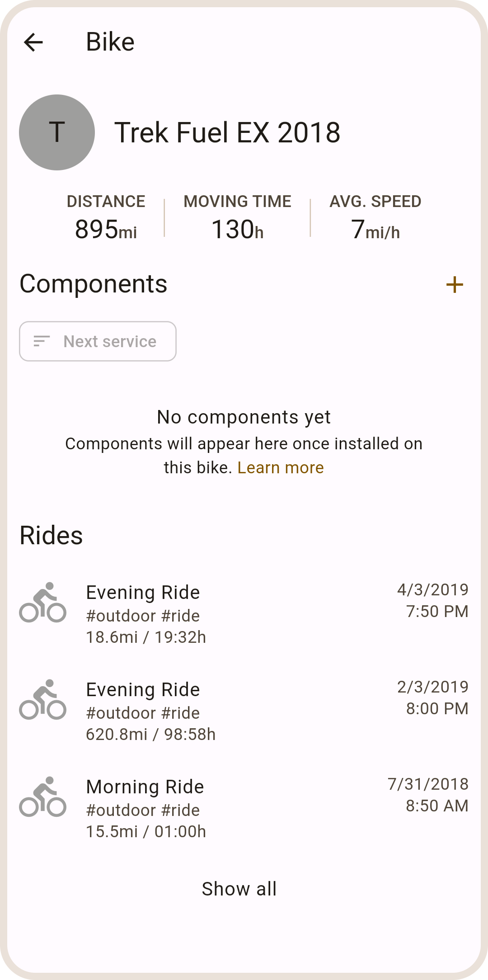Click the Trek Fuel EX avatar circle
The image size is (488, 980).
click(57, 132)
